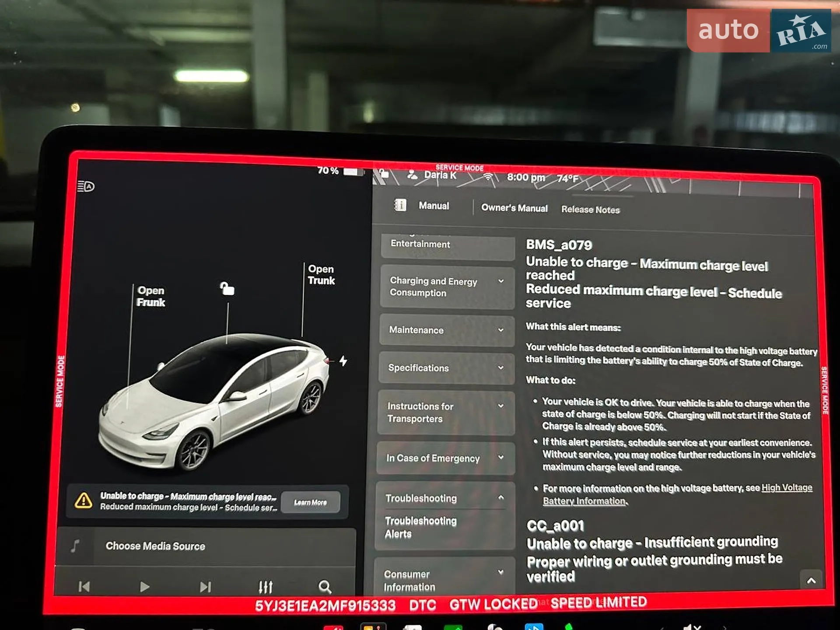Tap the lock icon in the status bar
This screenshot has height=630, width=840.
(384, 173)
